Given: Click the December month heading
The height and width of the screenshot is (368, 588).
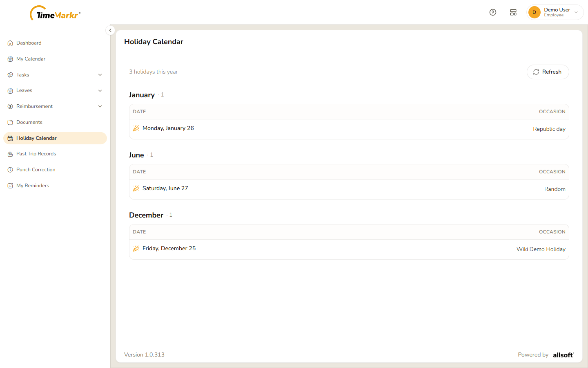Looking at the screenshot, I should (146, 215).
